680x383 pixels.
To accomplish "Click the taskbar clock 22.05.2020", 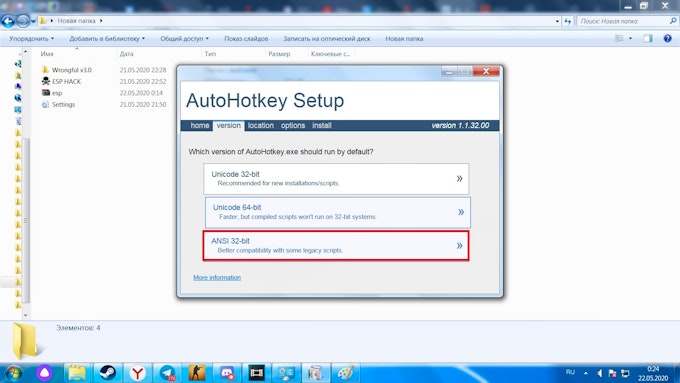I will 653,373.
